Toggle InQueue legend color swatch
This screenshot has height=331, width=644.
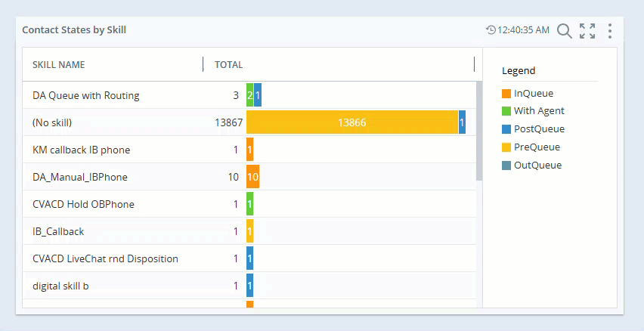pyautogui.click(x=506, y=94)
